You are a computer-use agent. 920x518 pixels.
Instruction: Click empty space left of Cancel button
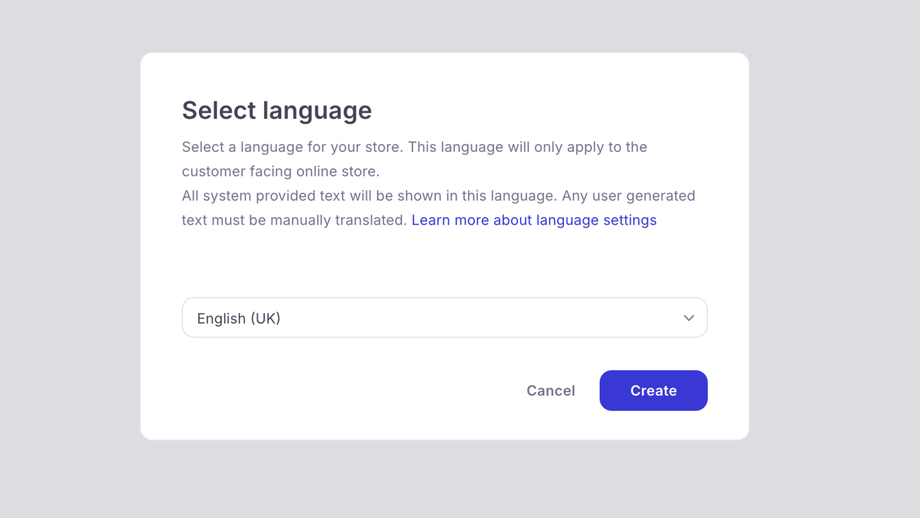point(350,391)
